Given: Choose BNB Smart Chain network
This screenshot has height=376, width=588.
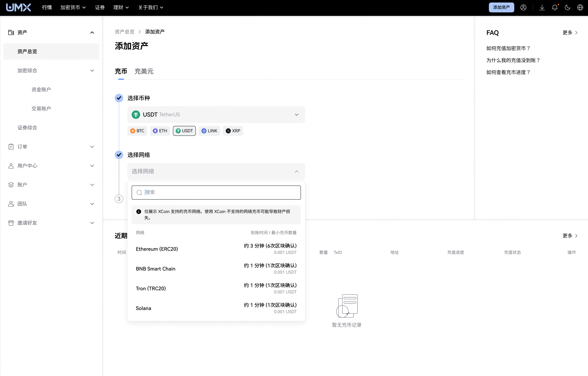Looking at the screenshot, I should coord(216,269).
